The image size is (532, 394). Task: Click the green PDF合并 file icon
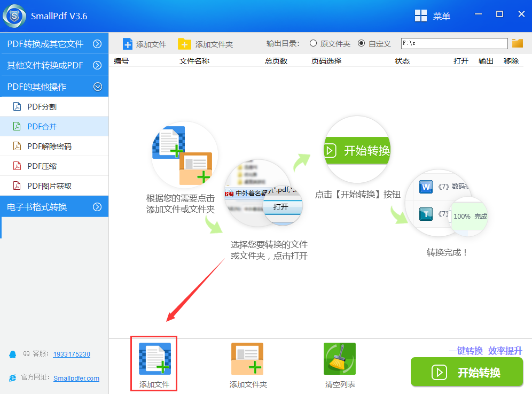17,126
